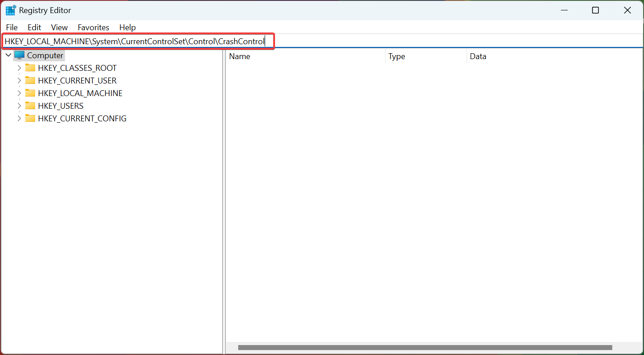
Task: Click the horizontal scrollbar thumb in values pane
Action: pyautogui.click(x=425, y=348)
